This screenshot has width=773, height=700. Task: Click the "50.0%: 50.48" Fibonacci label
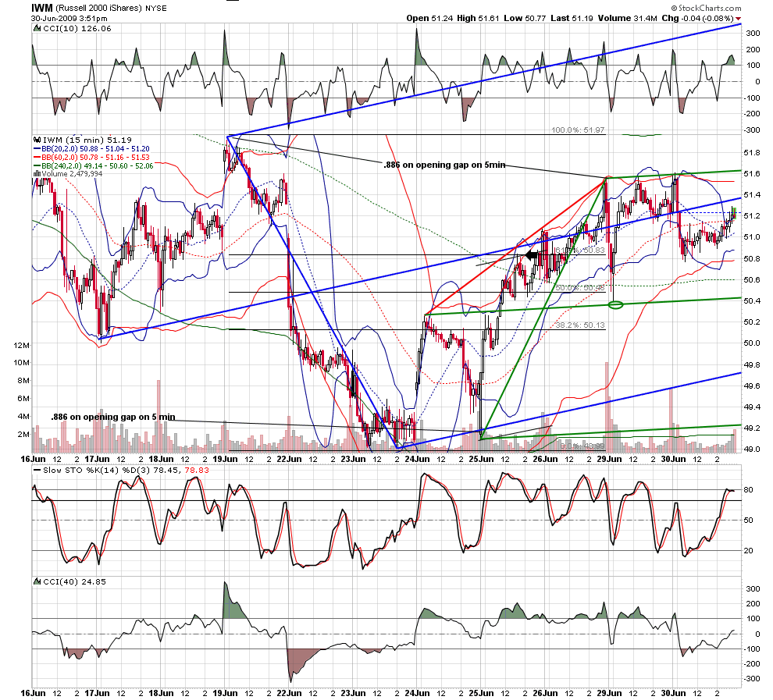(x=579, y=288)
